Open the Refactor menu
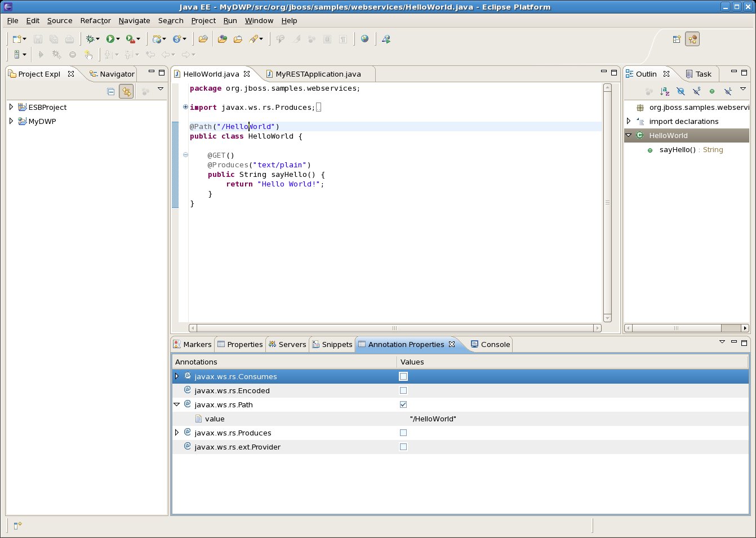756x538 pixels. pyautogui.click(x=95, y=20)
